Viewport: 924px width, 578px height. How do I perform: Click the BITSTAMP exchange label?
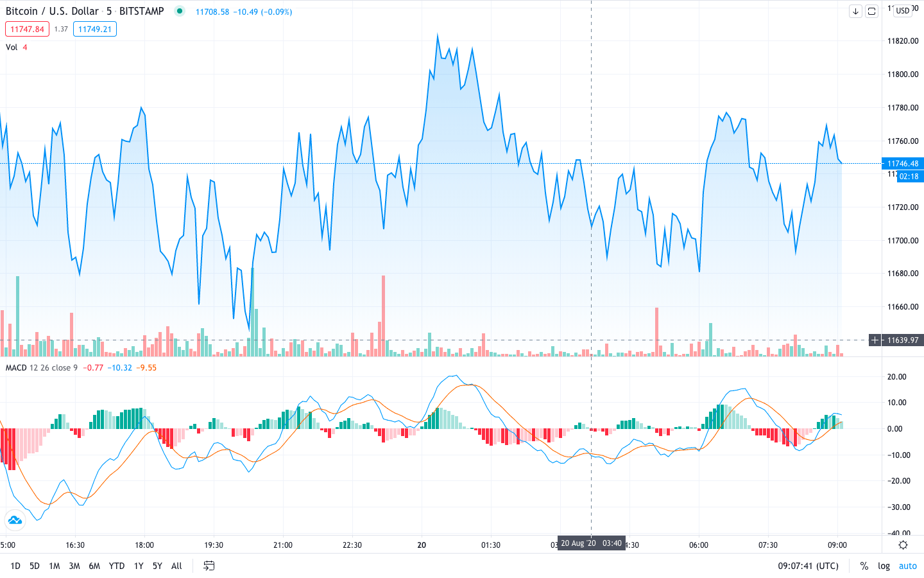[x=142, y=11]
